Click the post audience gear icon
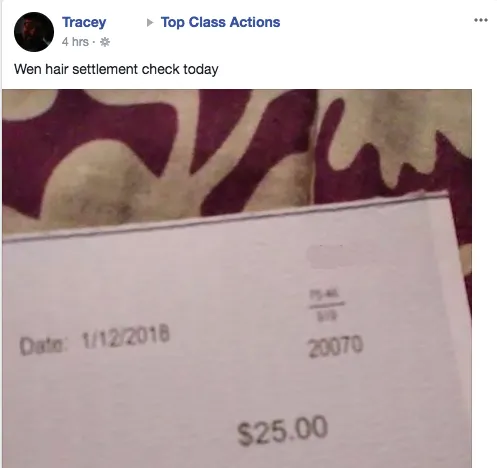Image resolution: width=497 pixels, height=468 pixels. [105, 42]
